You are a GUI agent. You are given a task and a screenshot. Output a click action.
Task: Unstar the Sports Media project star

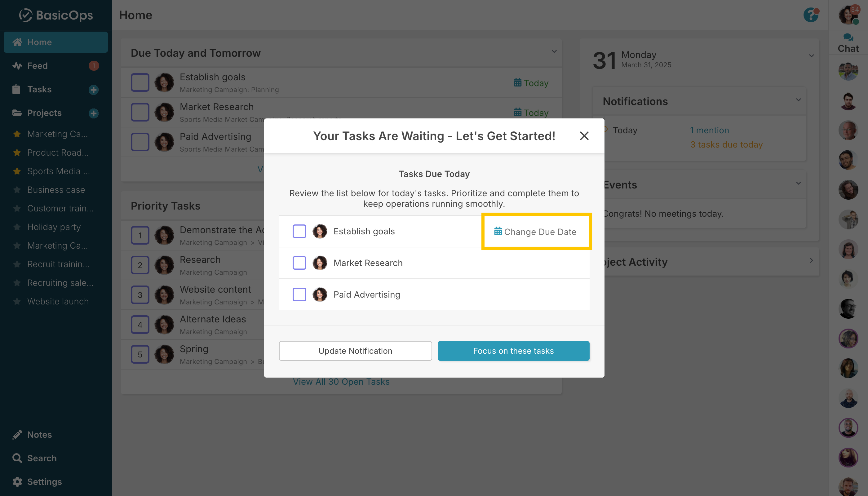pos(17,171)
